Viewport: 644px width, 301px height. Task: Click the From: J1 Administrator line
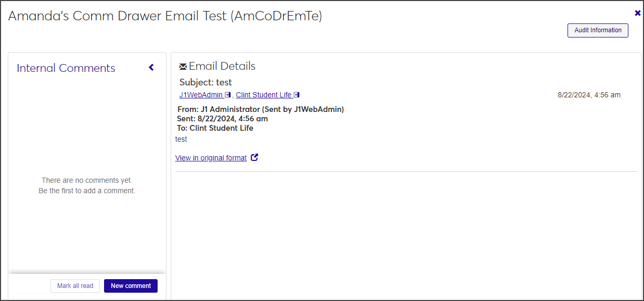pyautogui.click(x=261, y=109)
